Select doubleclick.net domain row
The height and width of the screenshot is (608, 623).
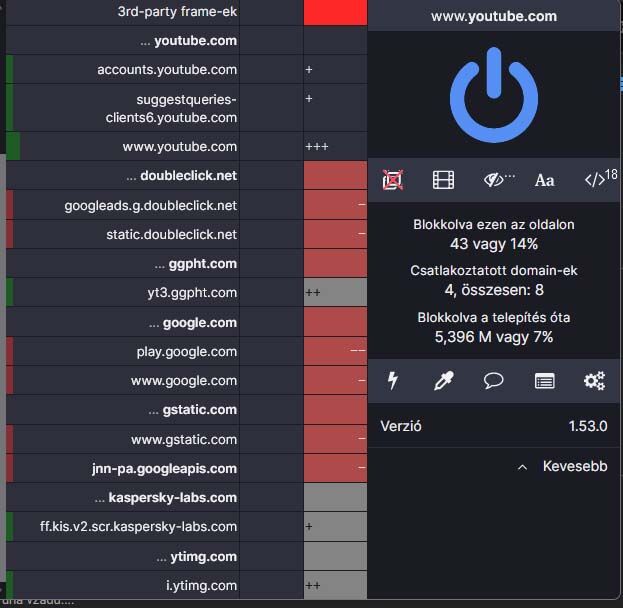(123, 176)
